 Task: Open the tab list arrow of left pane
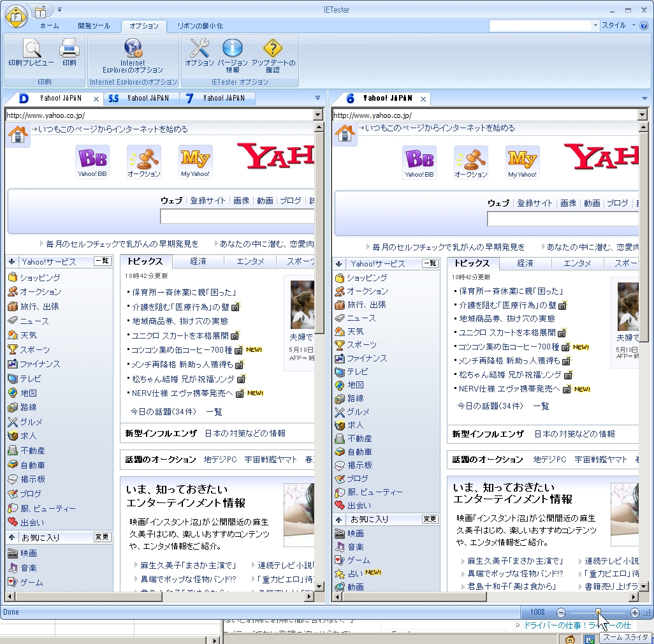click(x=318, y=98)
